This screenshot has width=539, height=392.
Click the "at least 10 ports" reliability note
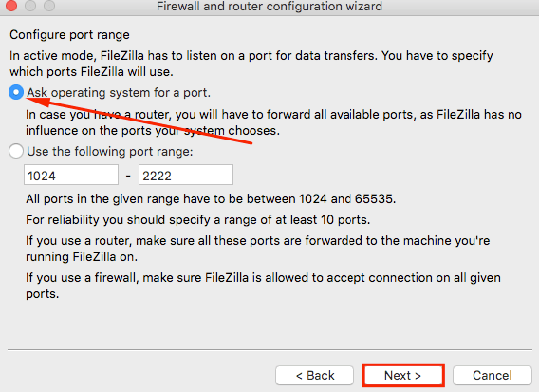(x=198, y=219)
